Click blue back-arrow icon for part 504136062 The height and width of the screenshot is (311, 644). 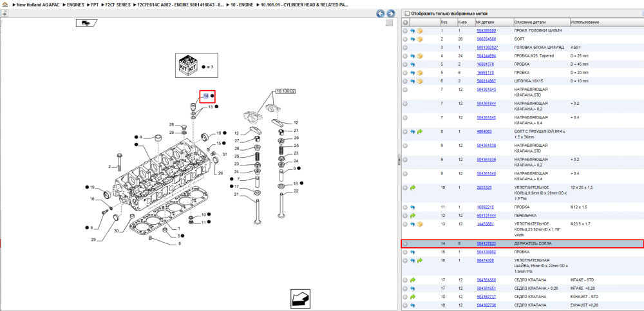[x=412, y=252]
